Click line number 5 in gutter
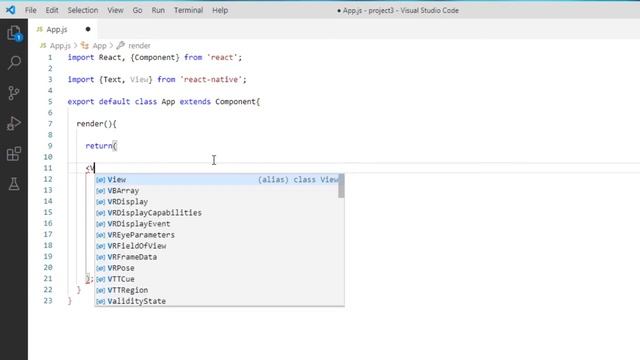 (50, 102)
